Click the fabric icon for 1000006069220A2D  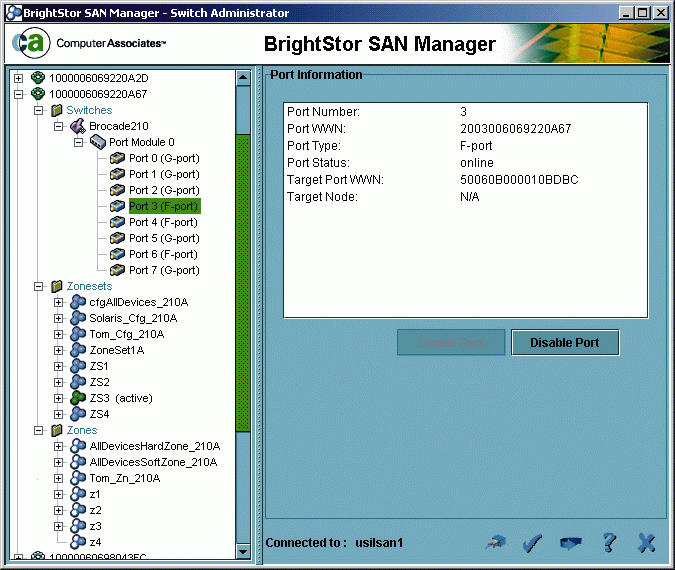[38, 78]
